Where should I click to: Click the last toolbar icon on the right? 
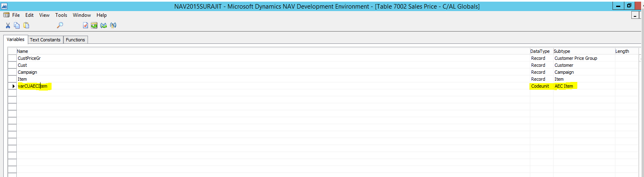coord(113,25)
